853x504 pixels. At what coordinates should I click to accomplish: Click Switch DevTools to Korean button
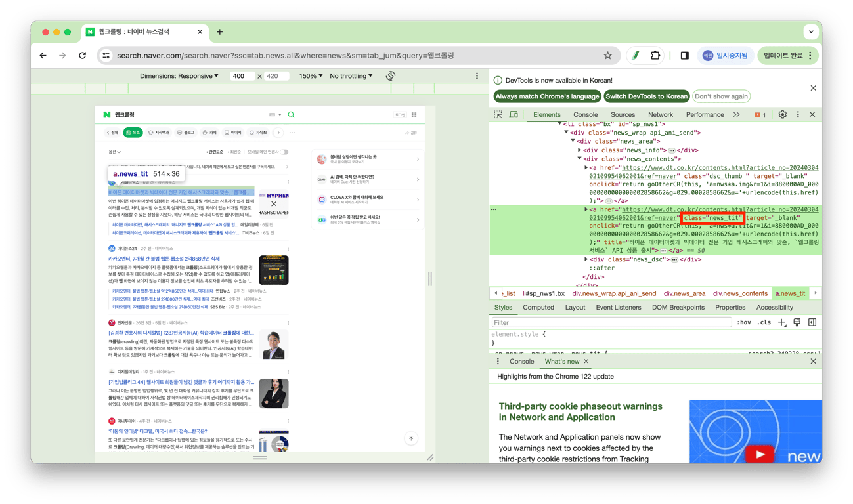pos(646,96)
